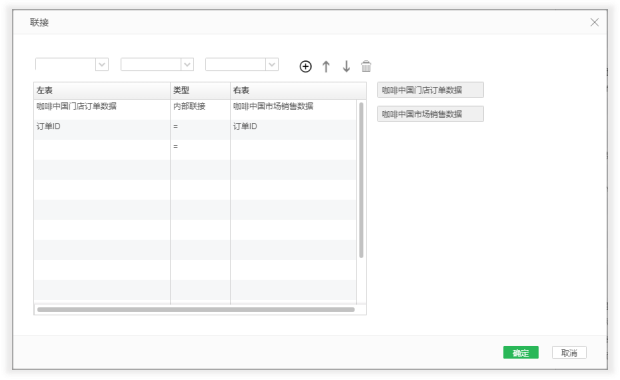The width and height of the screenshot is (620, 380).
Task: Click the 左表 column header
Action: (x=102, y=91)
